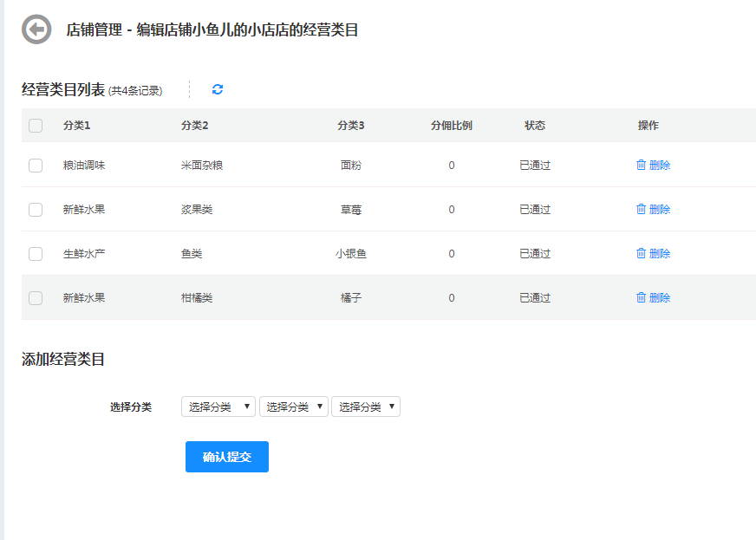Click 删除 link for 鱼类 row
756x540 pixels.
pos(660,253)
